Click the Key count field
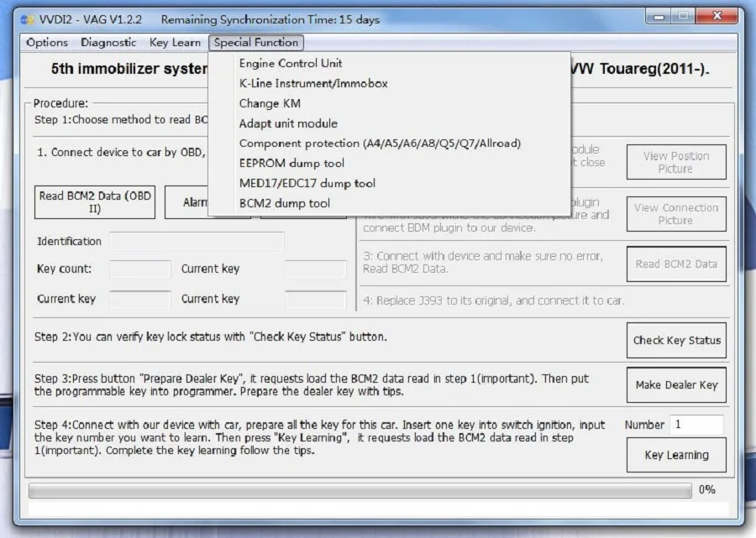 point(139,269)
